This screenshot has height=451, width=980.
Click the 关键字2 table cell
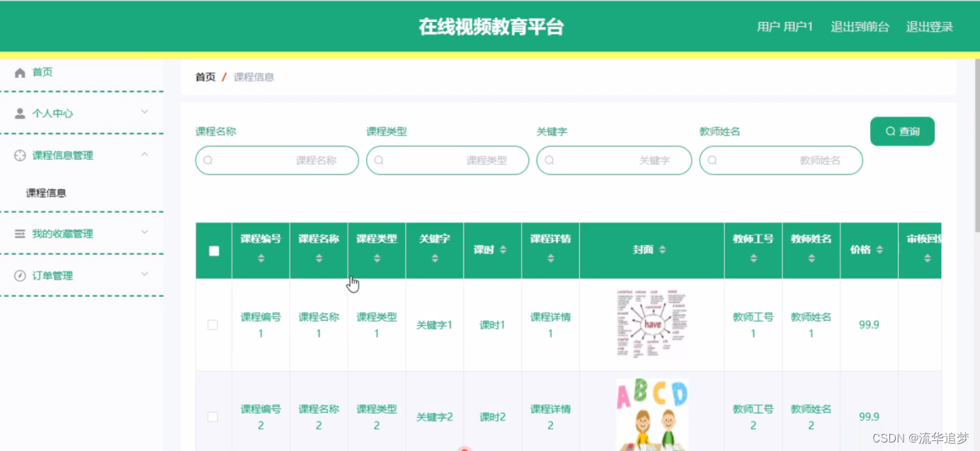(434, 417)
